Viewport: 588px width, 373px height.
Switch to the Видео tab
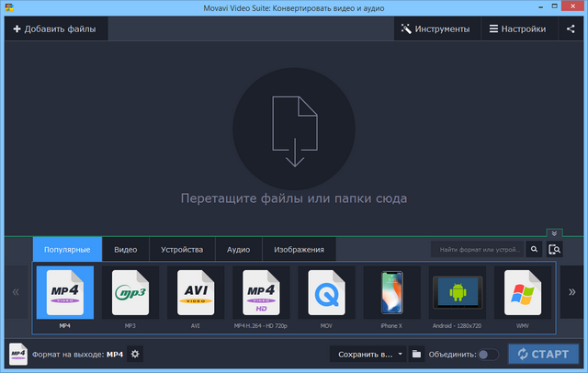pyautogui.click(x=126, y=249)
